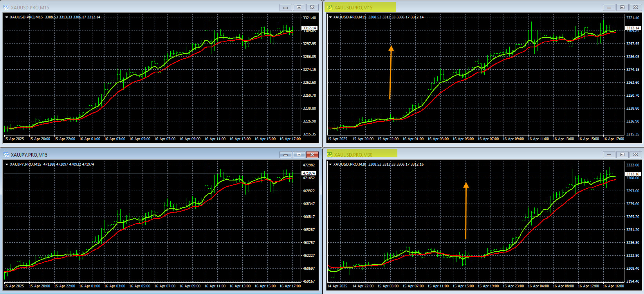Select the orange arrow on the XAUUSD M30 chart
Viewport: 644px width, 294px height.
coord(465,211)
